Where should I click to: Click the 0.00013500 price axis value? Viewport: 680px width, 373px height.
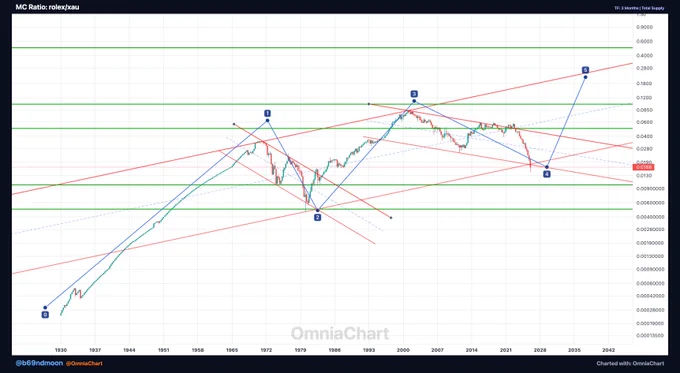click(650, 335)
